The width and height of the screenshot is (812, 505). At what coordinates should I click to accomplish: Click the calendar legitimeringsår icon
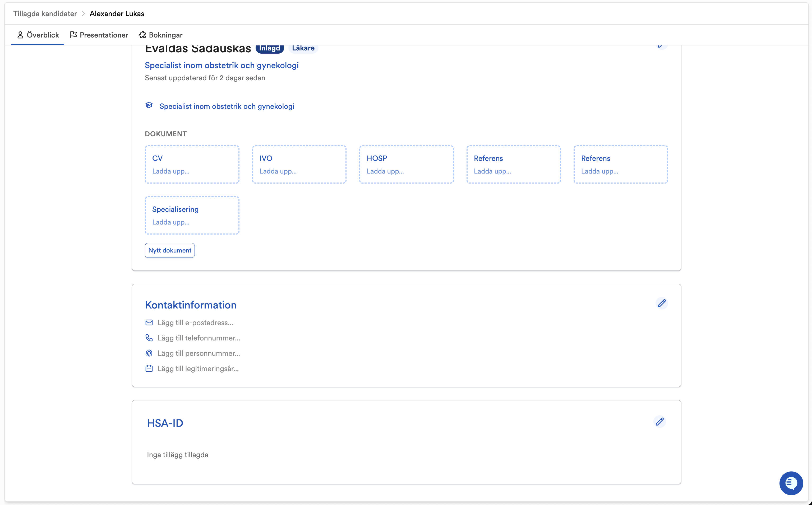(x=149, y=369)
